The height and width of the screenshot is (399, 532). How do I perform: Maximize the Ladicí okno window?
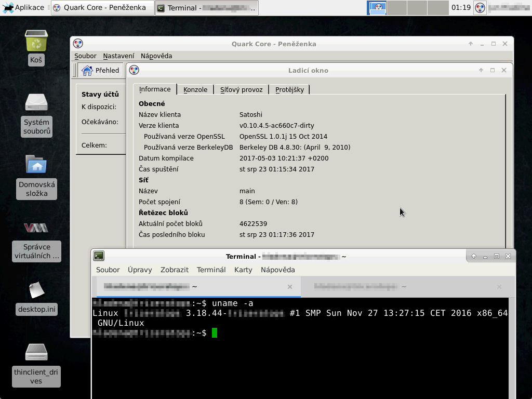click(x=493, y=70)
